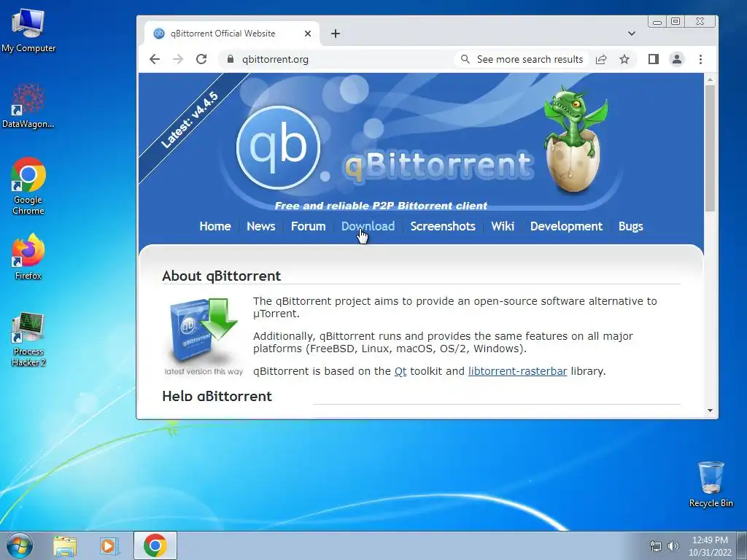Screen dimensions: 747x560
Task: Click the green dragon mascot image
Action: [575, 138]
